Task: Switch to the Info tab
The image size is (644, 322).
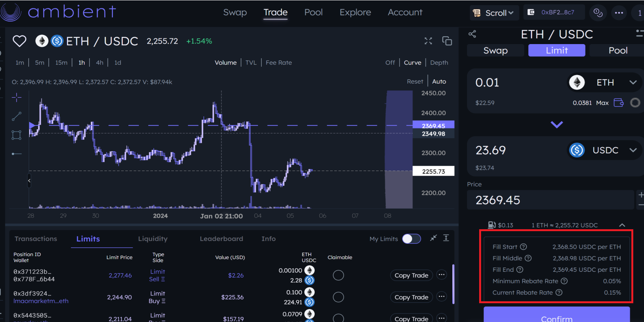Action: (268, 239)
